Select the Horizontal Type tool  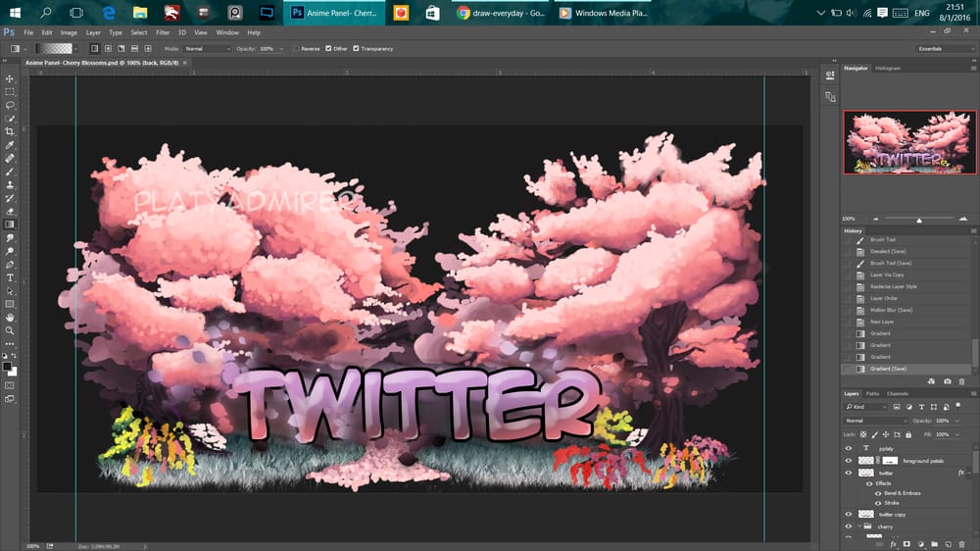[x=10, y=277]
